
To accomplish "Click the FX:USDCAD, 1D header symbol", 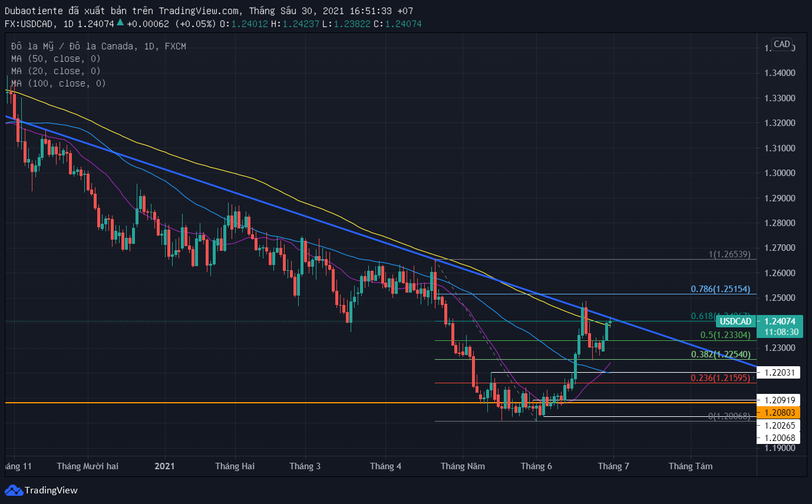I will [39, 24].
